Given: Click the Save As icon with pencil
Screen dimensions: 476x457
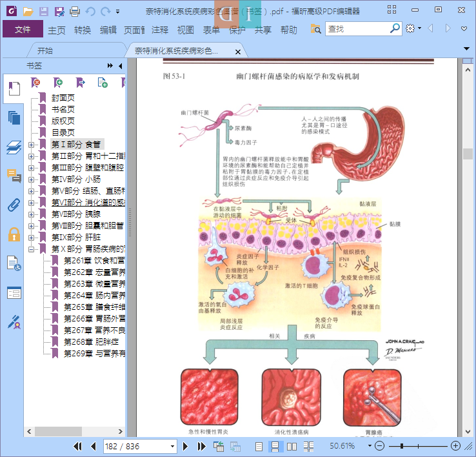Looking at the screenshot, I should click(59, 12).
